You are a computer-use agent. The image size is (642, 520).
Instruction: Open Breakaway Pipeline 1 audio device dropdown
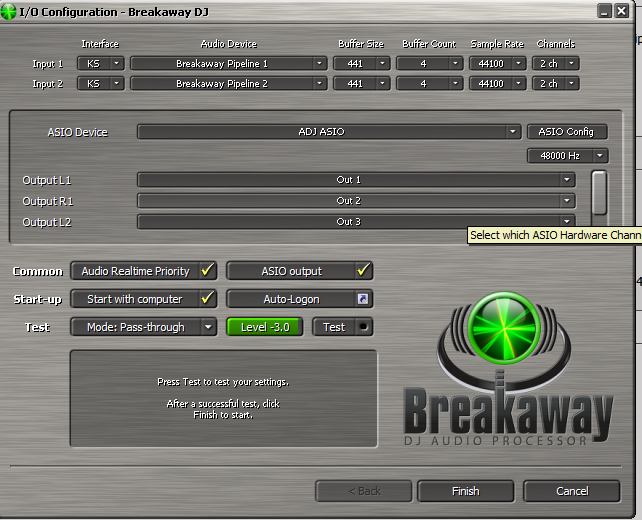[229, 63]
